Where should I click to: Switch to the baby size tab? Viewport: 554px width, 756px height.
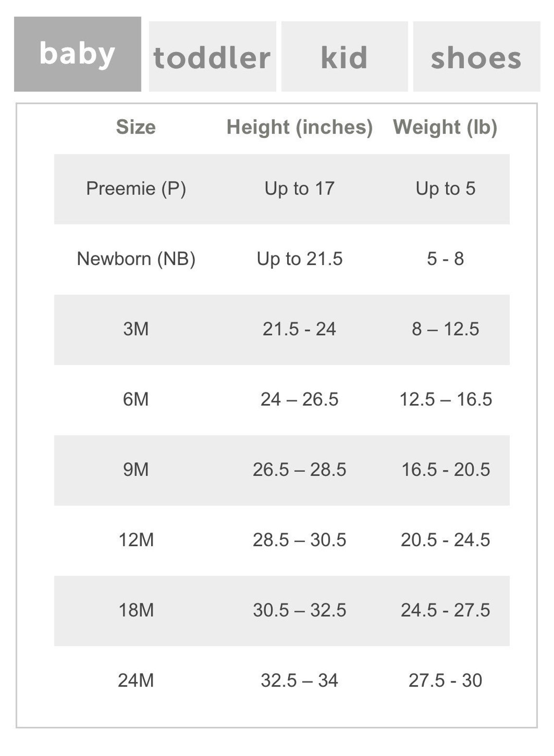click(78, 54)
